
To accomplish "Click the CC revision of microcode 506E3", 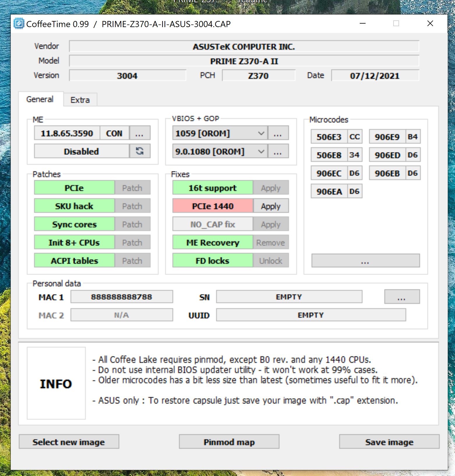I will (355, 137).
